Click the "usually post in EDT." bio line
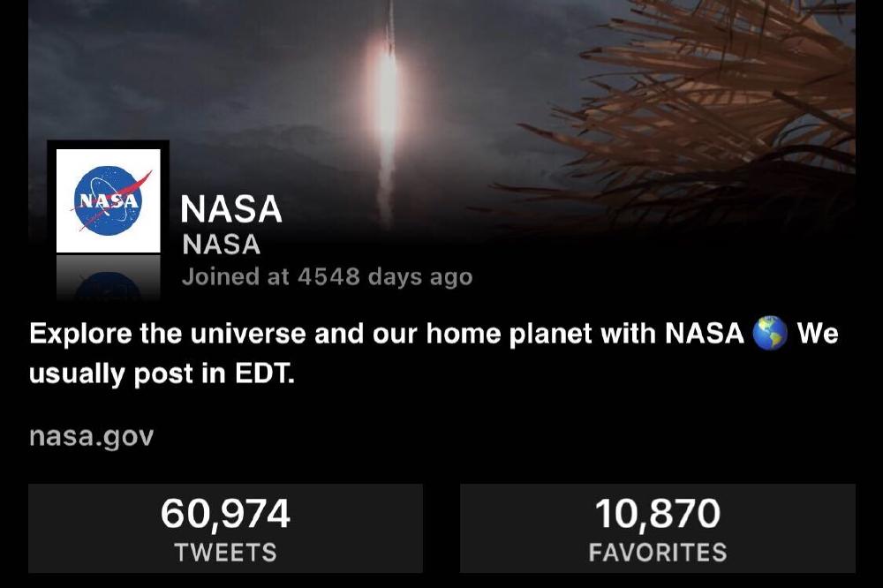883x588 pixels. tap(162, 373)
